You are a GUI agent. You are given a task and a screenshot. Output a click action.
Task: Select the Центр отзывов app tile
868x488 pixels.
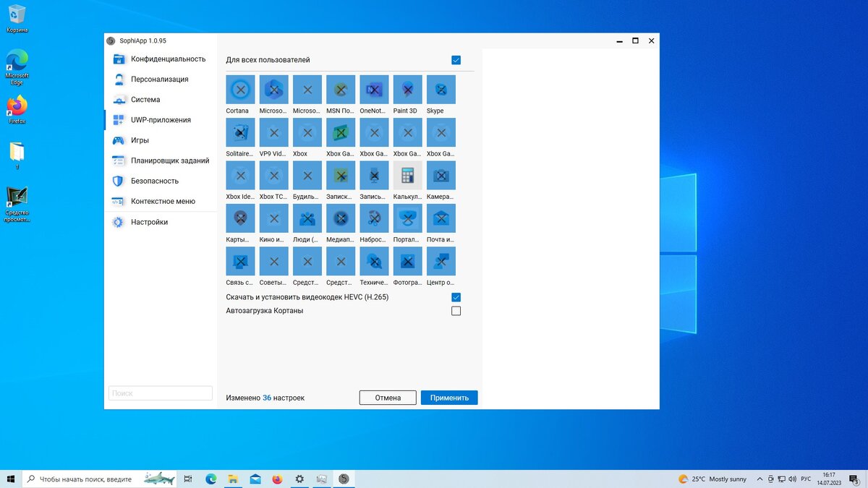click(441, 261)
